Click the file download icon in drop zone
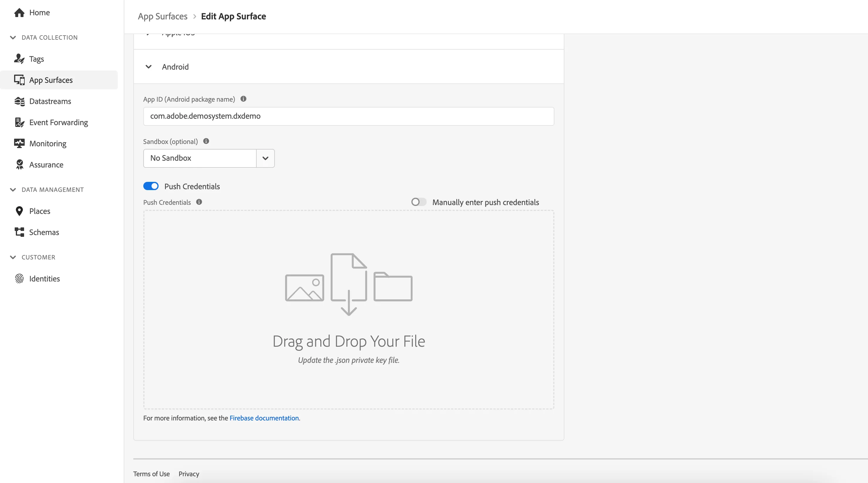This screenshot has height=483, width=868. tap(349, 284)
